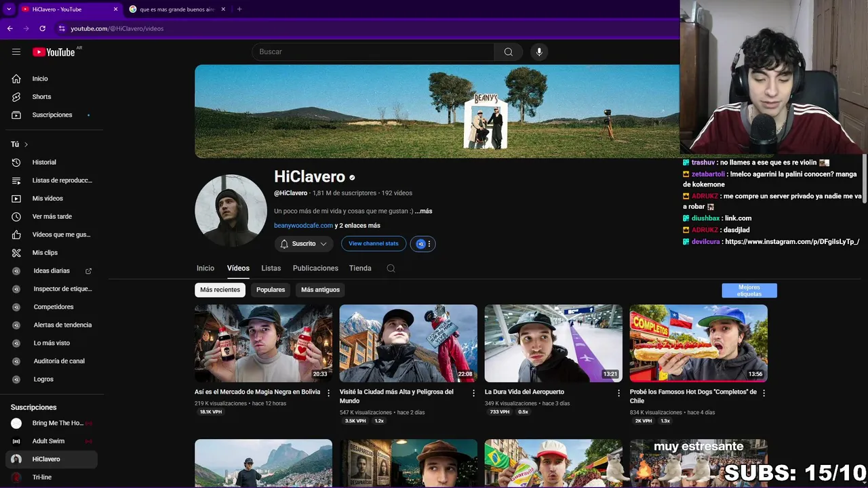Open Suscripciones in sidebar

click(x=52, y=115)
